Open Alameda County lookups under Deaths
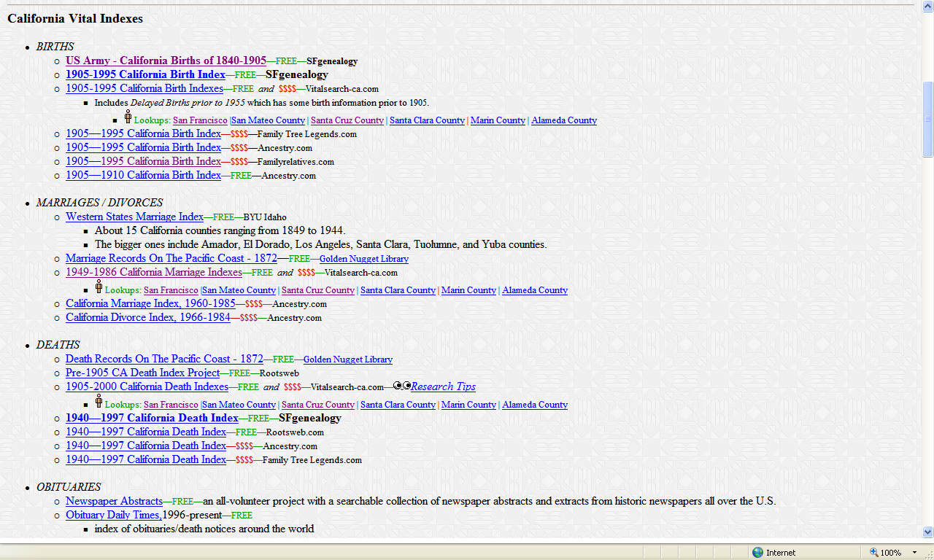The image size is (934, 560). tap(535, 405)
